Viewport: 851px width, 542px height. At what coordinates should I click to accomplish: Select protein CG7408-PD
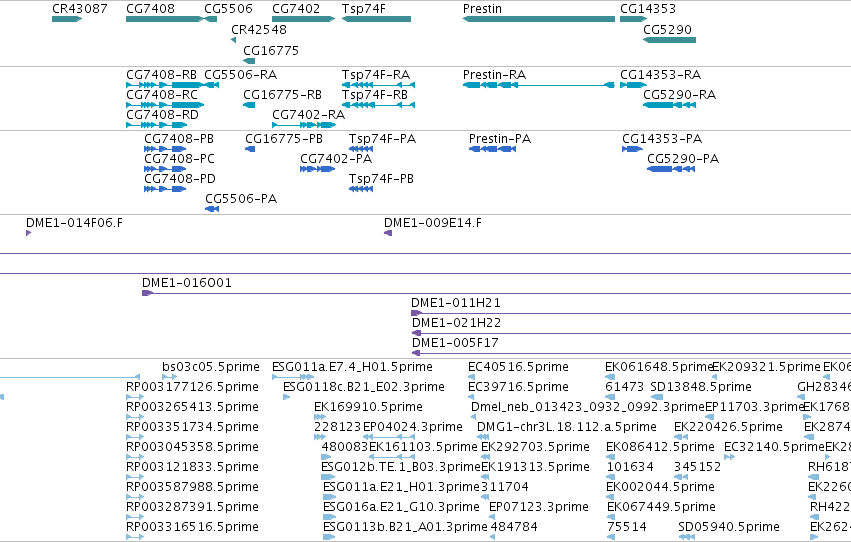click(x=165, y=189)
